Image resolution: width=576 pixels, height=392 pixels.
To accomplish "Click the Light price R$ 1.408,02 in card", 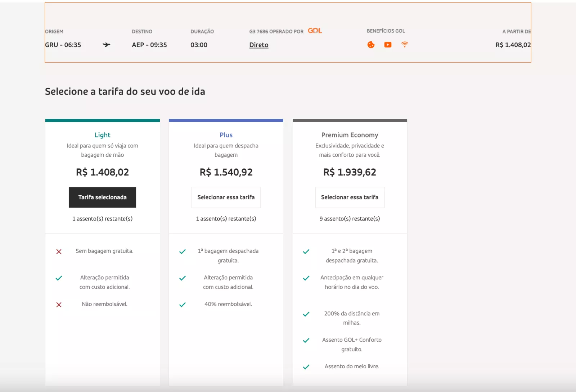I will point(103,172).
